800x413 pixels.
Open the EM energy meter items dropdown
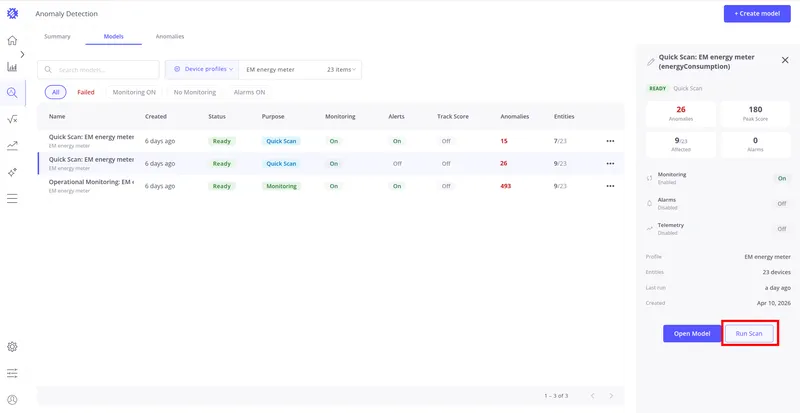point(300,69)
